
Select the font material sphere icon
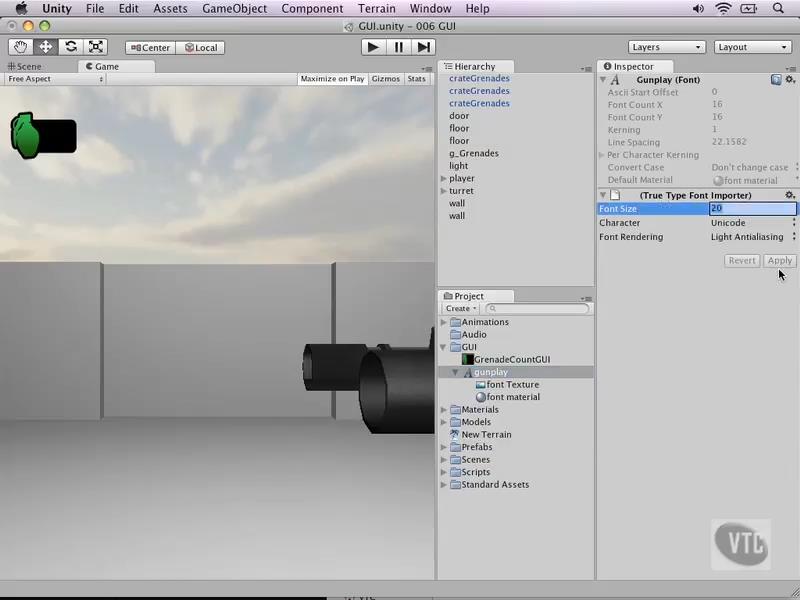pyautogui.click(x=480, y=397)
